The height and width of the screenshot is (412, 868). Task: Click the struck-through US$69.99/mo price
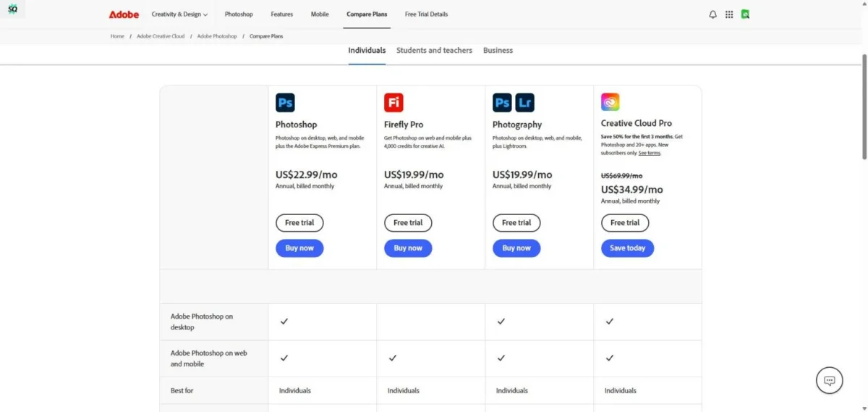tap(621, 176)
